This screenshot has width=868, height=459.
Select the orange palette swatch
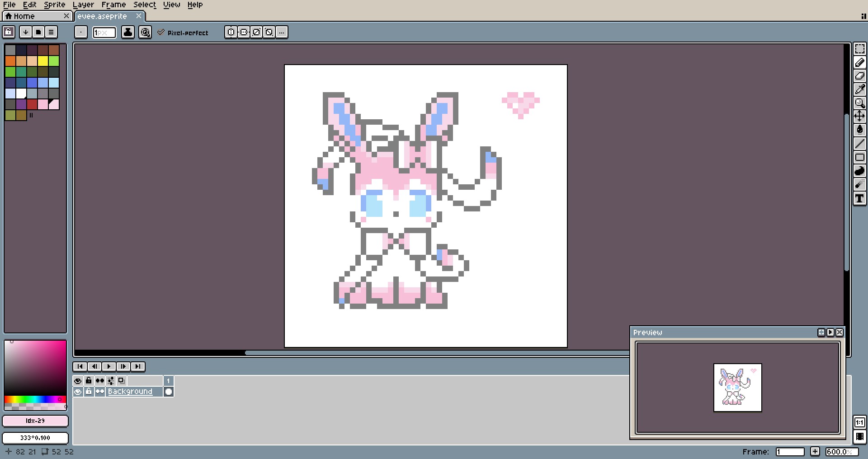coord(10,61)
